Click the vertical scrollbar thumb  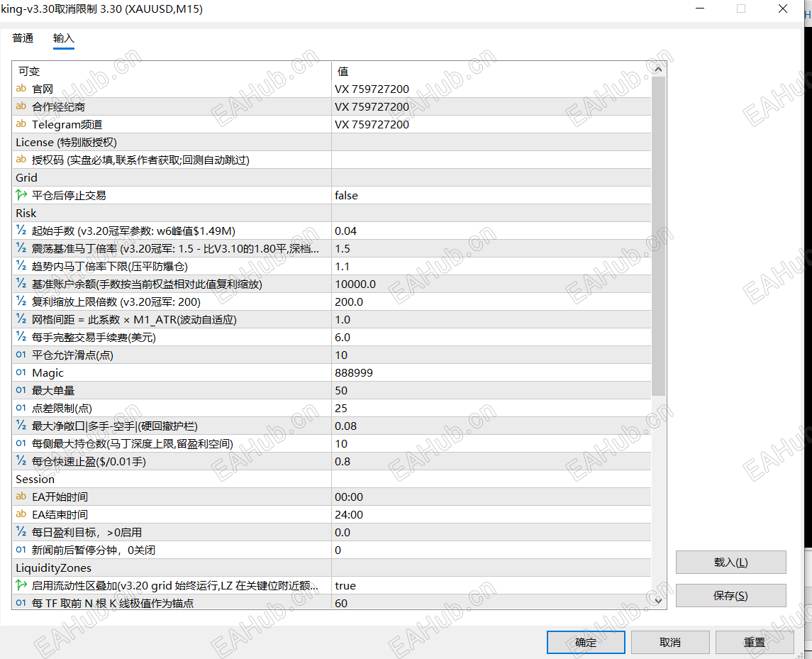pos(658,236)
